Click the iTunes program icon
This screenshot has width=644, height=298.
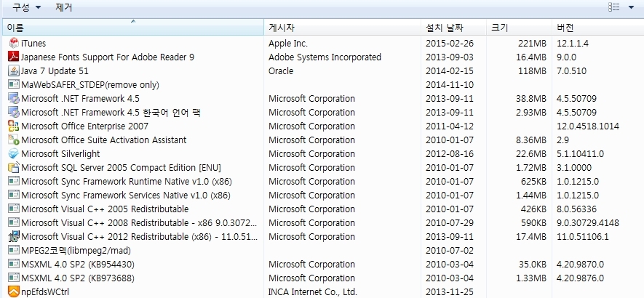pos(13,43)
